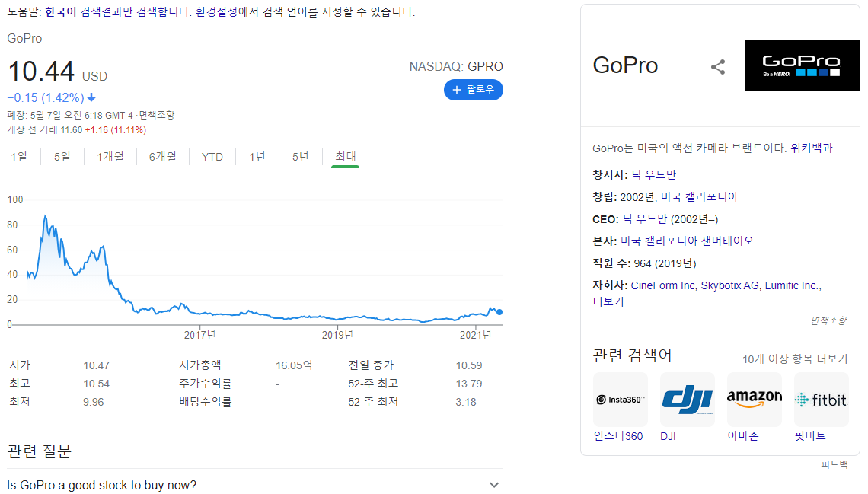Select the 5년 chart period tab
The width and height of the screenshot is (868, 494).
point(301,156)
